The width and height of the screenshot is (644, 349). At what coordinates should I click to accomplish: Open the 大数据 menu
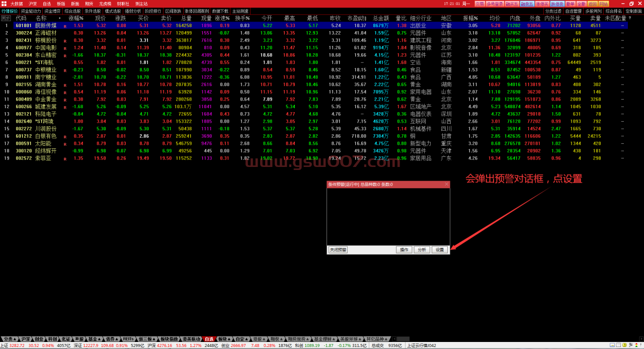tap(17, 4)
